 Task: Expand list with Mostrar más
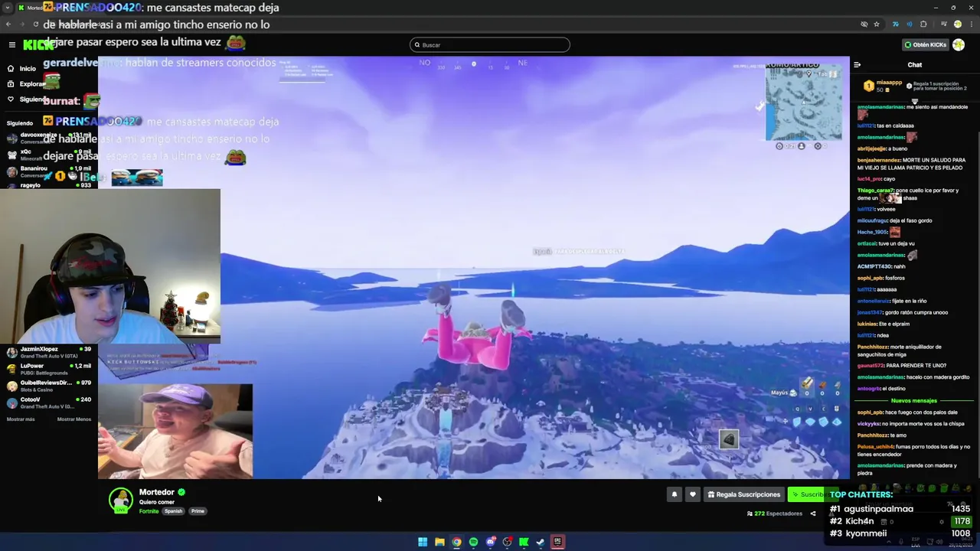tap(21, 419)
